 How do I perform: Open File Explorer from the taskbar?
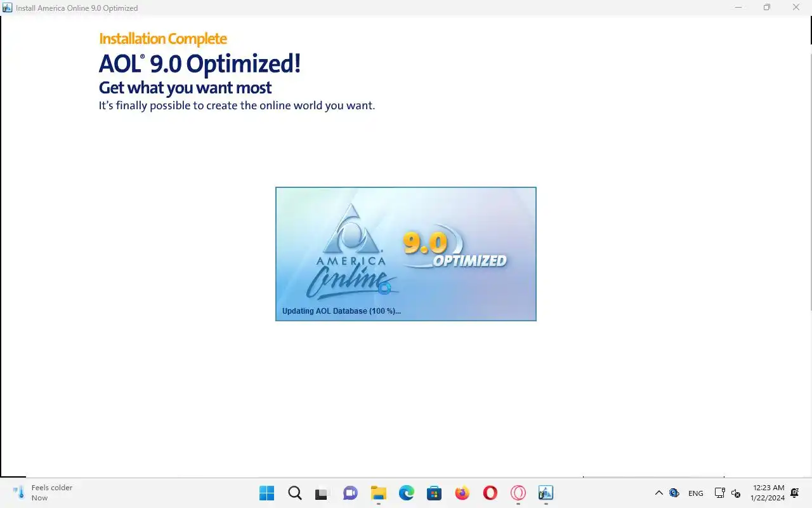coord(379,493)
